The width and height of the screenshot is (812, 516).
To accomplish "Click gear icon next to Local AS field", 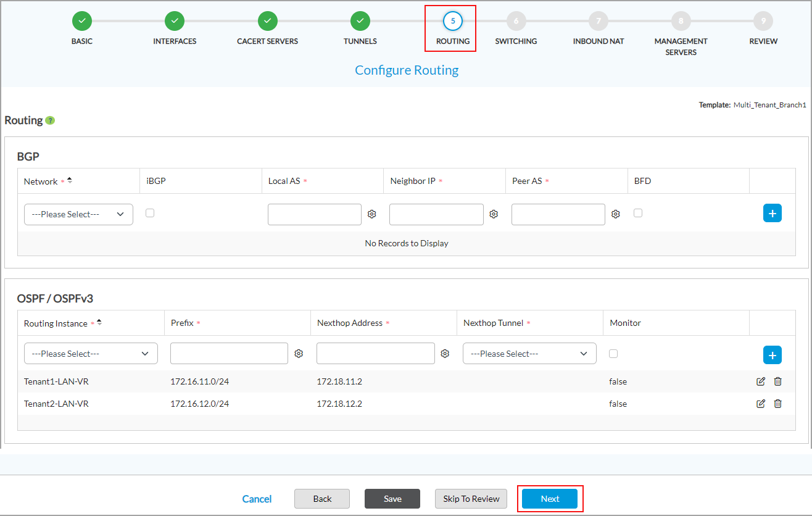I will 372,214.
